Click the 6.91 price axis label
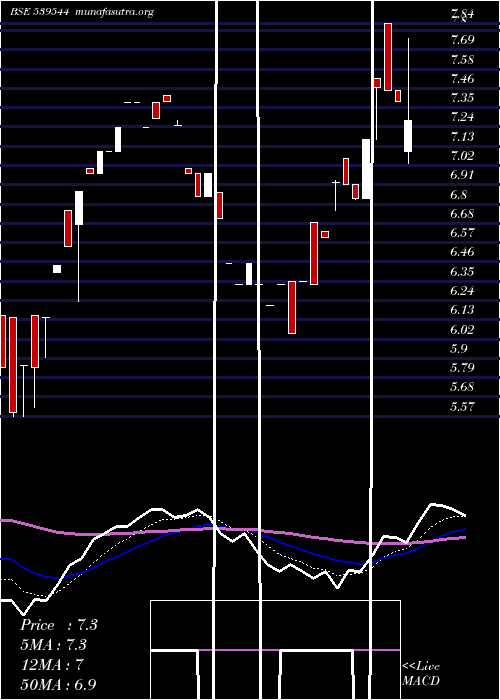This screenshot has height=700, width=500. (x=462, y=175)
